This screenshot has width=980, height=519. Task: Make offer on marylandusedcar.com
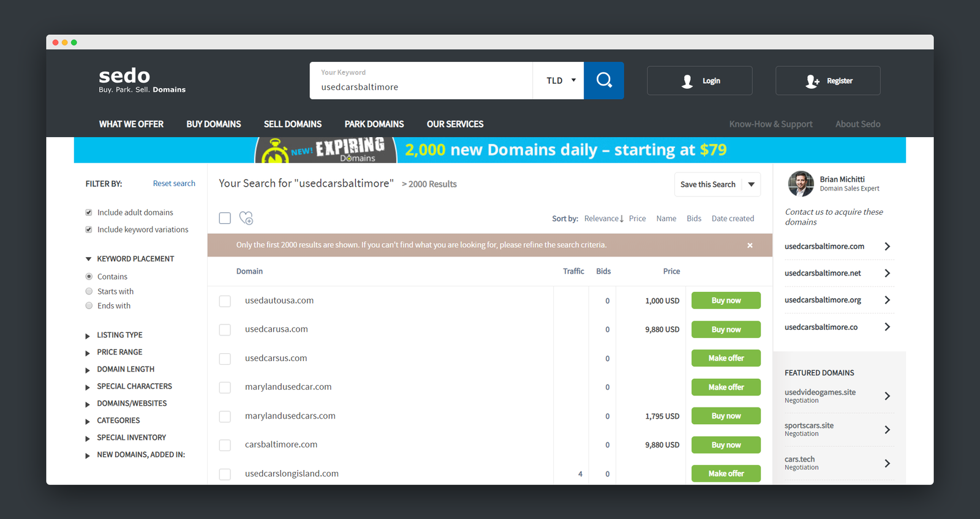click(726, 387)
